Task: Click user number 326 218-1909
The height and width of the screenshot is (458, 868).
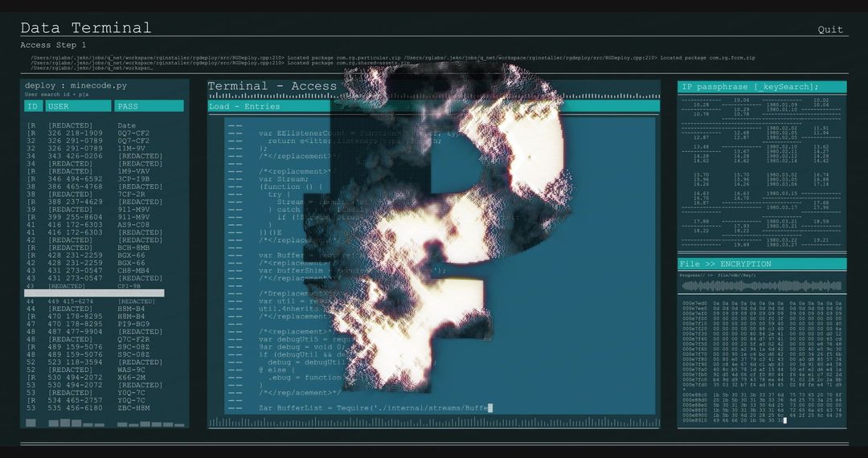Action: point(75,133)
